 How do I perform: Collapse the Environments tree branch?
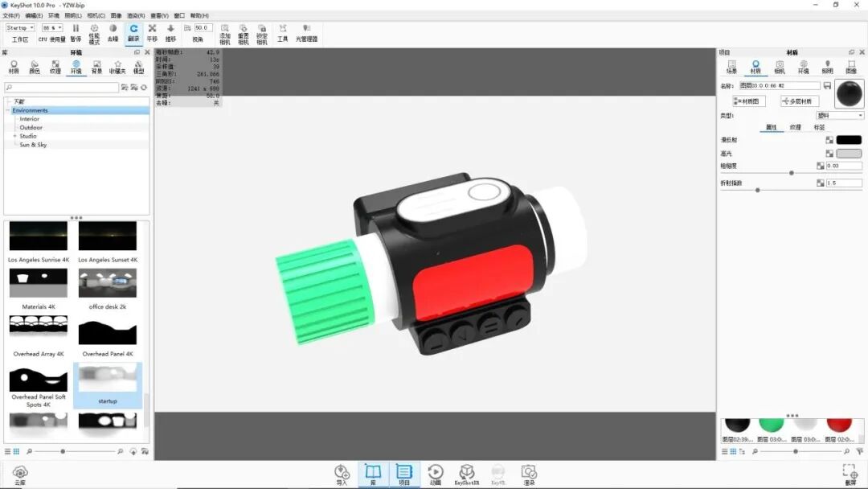pos(8,111)
